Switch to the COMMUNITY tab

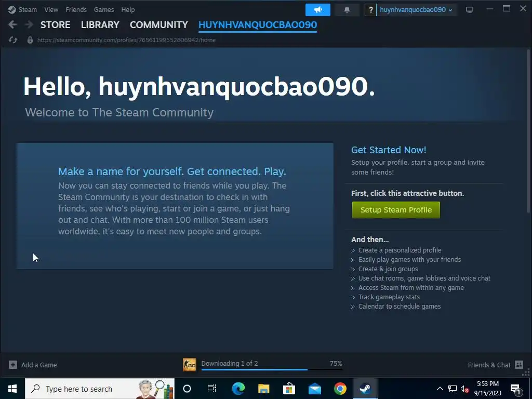(159, 25)
